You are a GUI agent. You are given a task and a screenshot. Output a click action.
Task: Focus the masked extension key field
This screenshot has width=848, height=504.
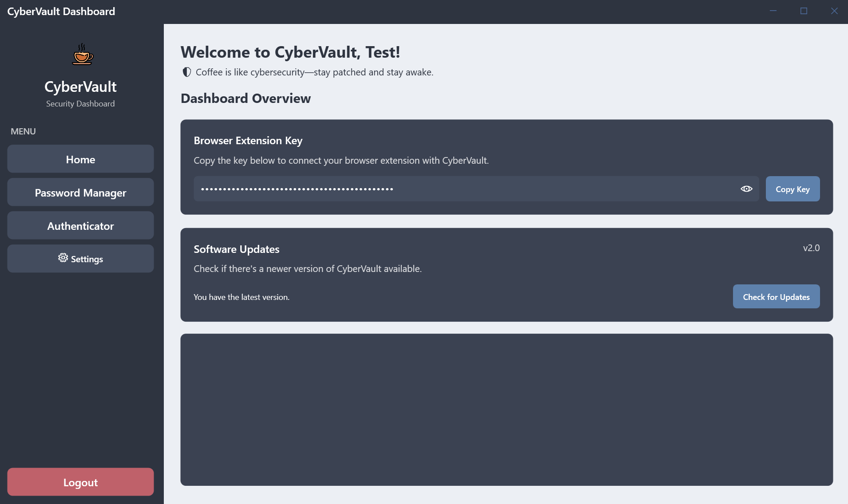click(476, 189)
